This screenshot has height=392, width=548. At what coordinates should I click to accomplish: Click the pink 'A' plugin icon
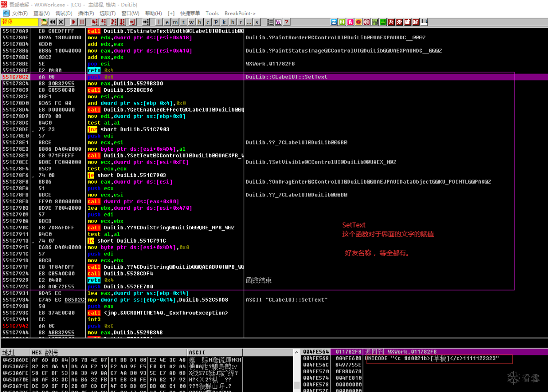click(x=350, y=21)
